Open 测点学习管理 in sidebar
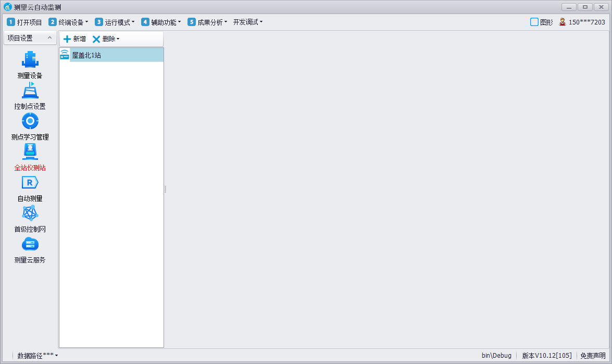The height and width of the screenshot is (364, 612). coord(30,121)
